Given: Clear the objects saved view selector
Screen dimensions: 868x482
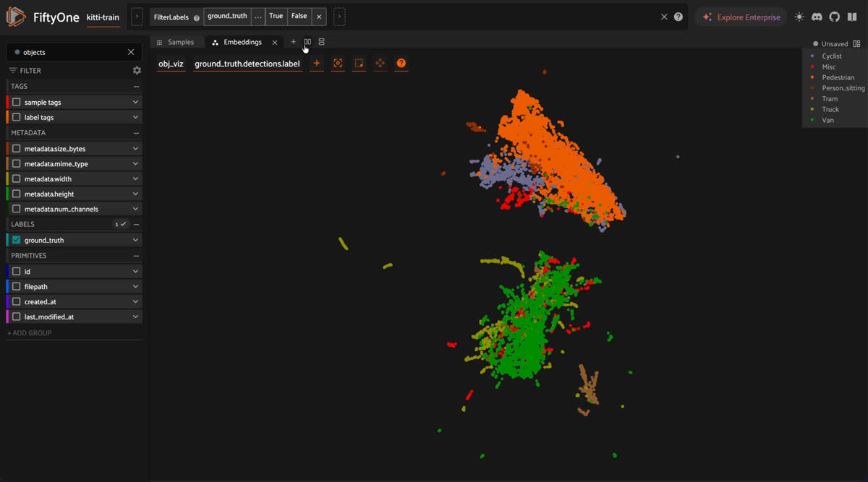Looking at the screenshot, I should coord(131,52).
